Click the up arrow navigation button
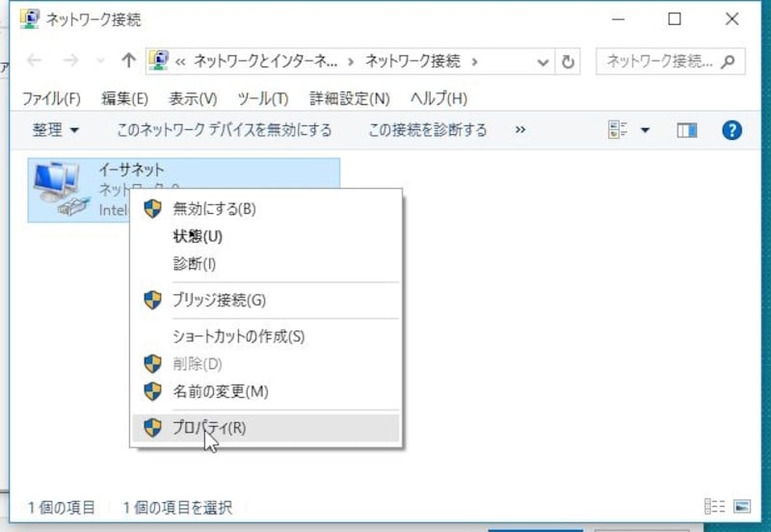Screen dimensions: 771x532 point(128,61)
